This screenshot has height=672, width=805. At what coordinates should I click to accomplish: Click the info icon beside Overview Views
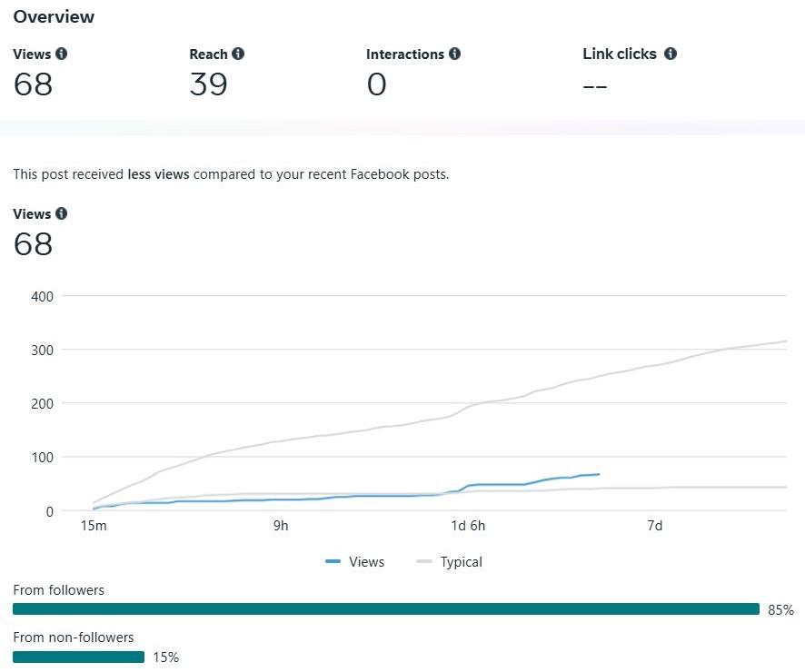tap(61, 54)
